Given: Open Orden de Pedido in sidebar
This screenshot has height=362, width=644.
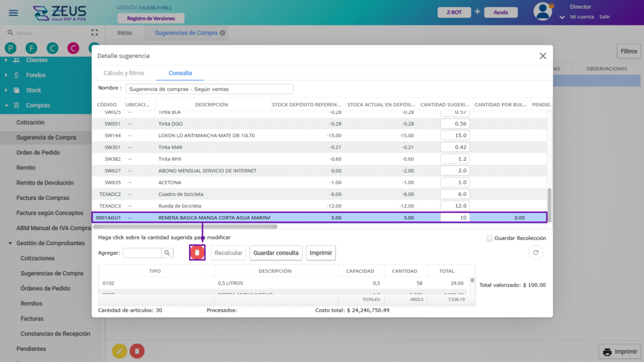Looking at the screenshot, I should [x=38, y=153].
